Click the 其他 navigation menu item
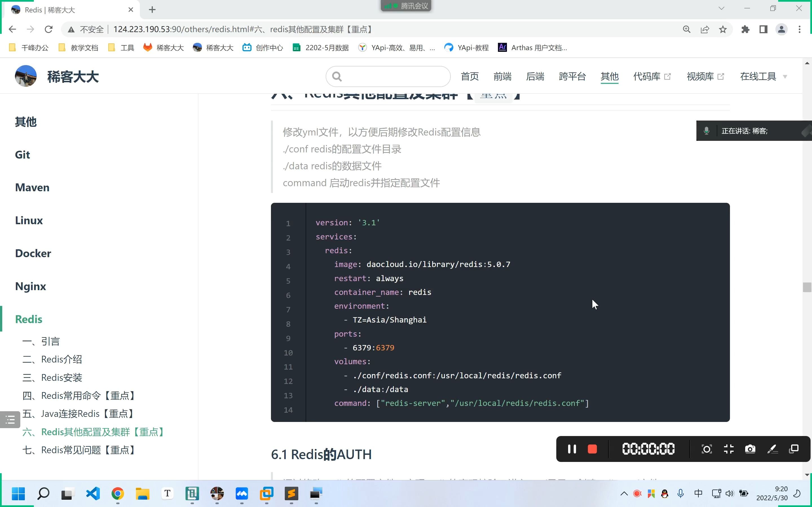The width and height of the screenshot is (812, 507). click(610, 76)
